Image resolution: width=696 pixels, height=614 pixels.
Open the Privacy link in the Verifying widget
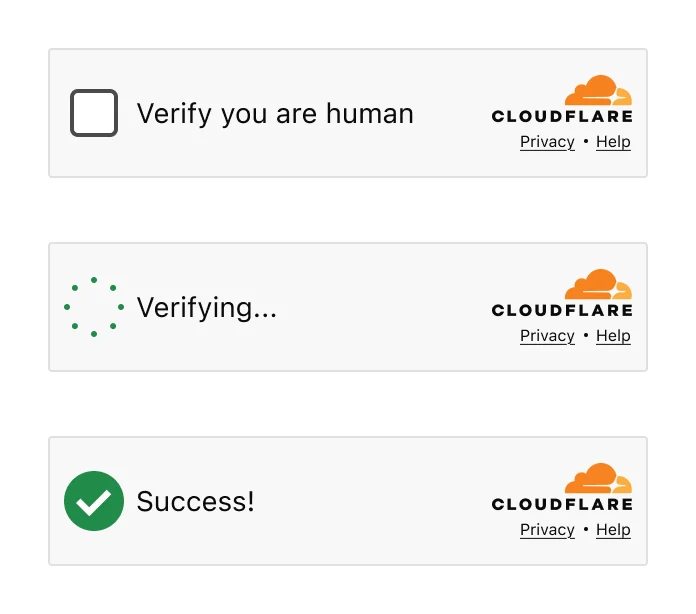547,336
